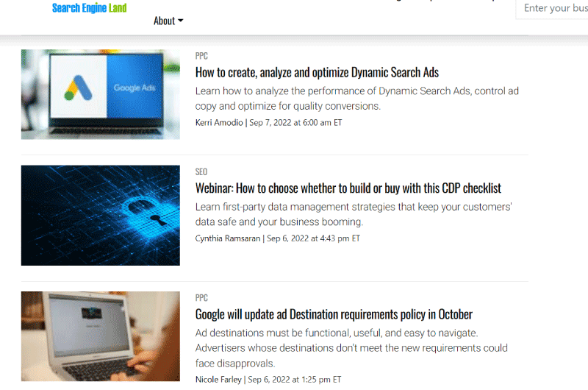Viewport: 588px width, 390px height.
Task: Click the first-party data management summary text
Action: 354,214
